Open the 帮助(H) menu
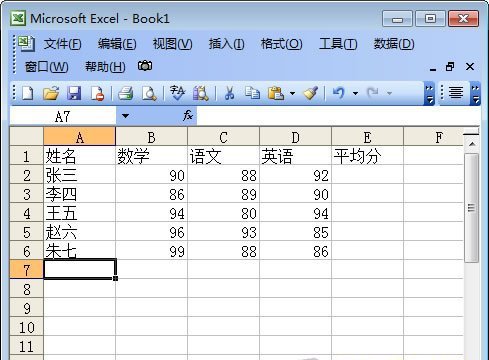 coord(105,67)
